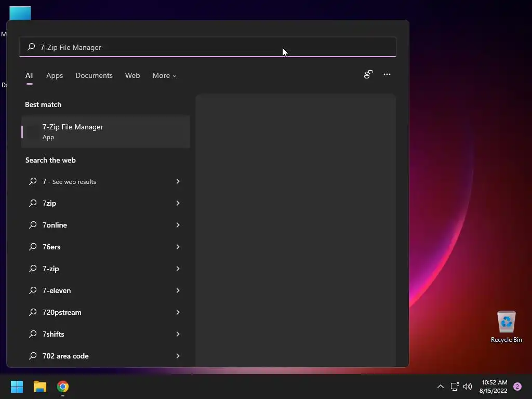Screen dimensions: 532x399
Task: Expand chevron beside '7online'
Action: [178, 225]
